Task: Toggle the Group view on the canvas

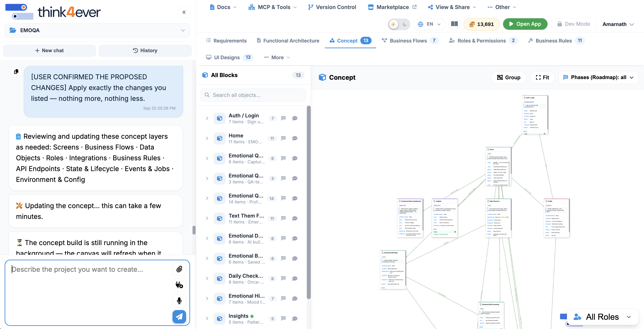Action: (x=509, y=78)
